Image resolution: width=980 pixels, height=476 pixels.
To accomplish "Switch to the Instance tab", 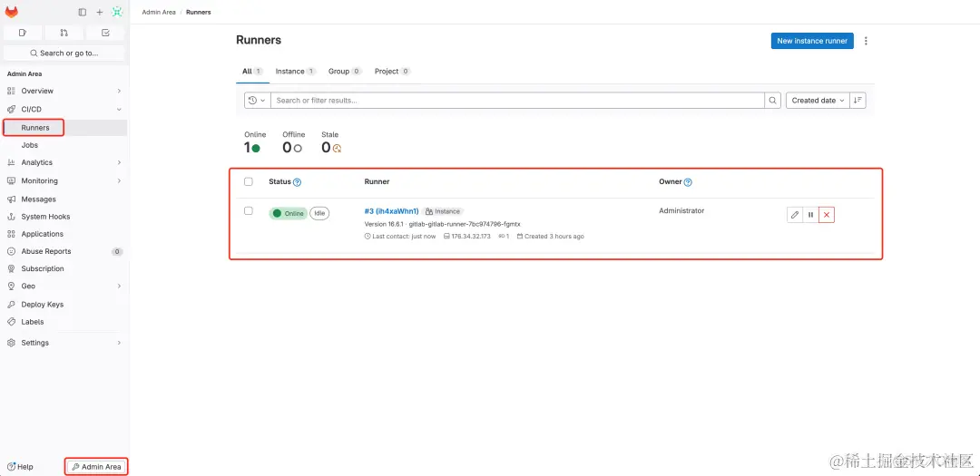I will 296,72.
